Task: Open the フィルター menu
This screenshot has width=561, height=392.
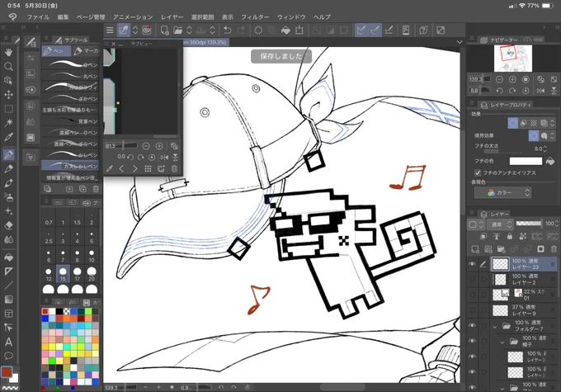Action: pyautogui.click(x=255, y=17)
